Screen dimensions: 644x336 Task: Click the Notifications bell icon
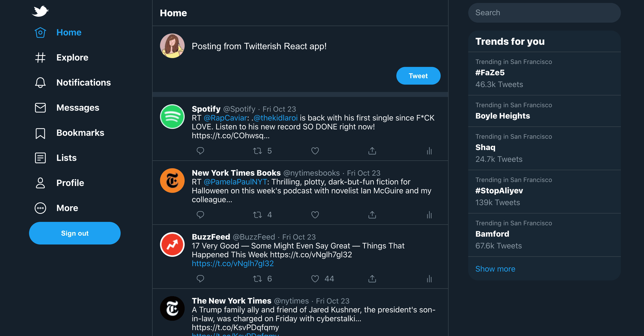pyautogui.click(x=40, y=82)
